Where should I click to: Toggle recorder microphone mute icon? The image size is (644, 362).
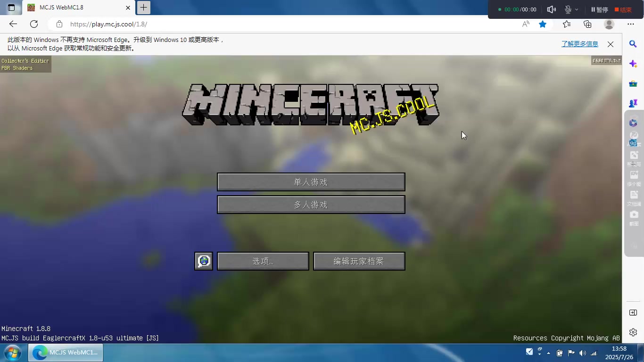pyautogui.click(x=568, y=9)
